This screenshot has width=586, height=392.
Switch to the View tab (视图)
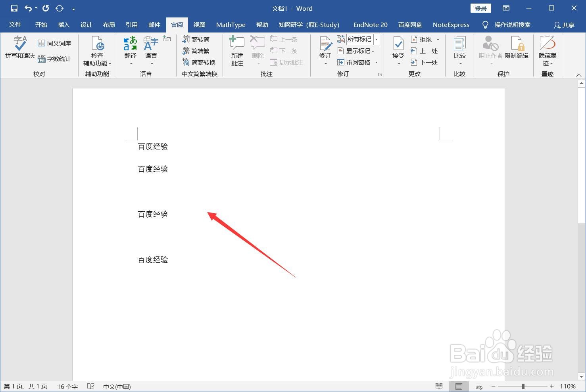[199, 25]
